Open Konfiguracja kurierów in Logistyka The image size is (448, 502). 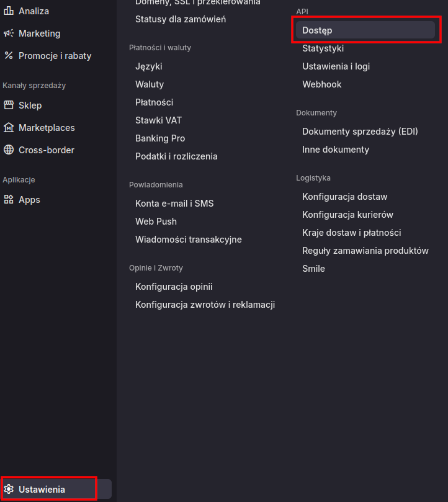[347, 215]
